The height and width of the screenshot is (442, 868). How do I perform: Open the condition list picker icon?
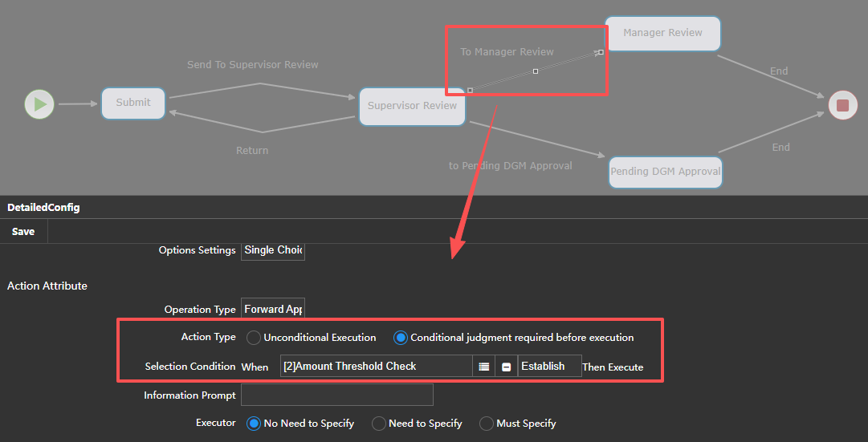pos(483,367)
